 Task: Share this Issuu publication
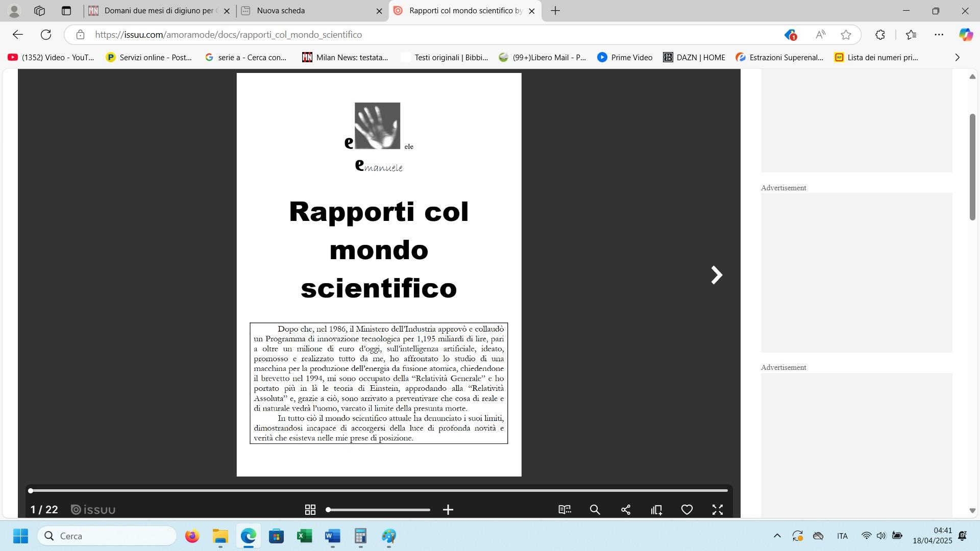(x=626, y=510)
